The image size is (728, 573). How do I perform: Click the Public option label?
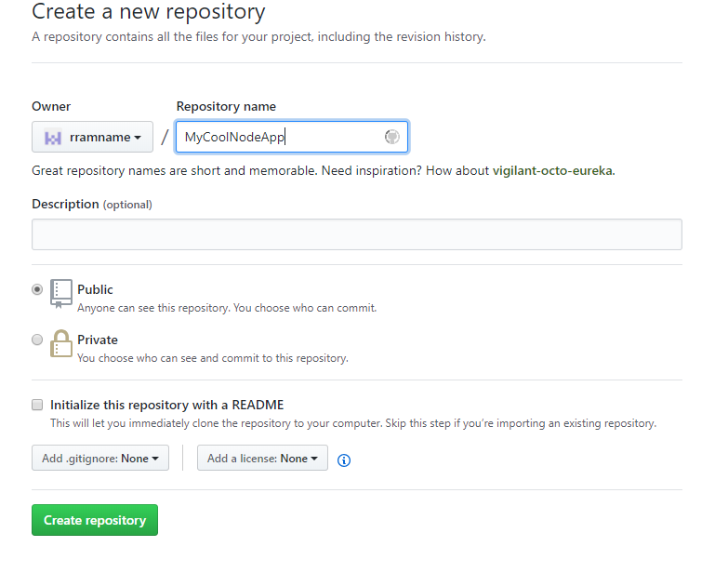95,289
